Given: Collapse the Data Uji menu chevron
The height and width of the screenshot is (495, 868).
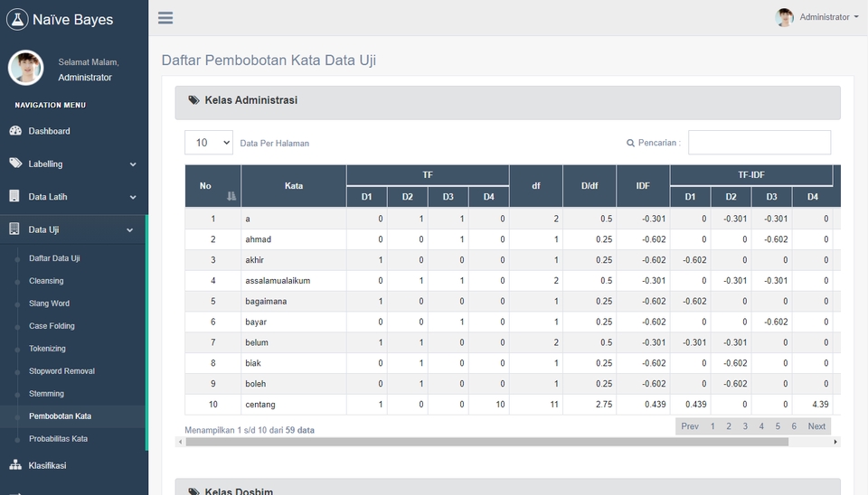Looking at the screenshot, I should coord(129,230).
